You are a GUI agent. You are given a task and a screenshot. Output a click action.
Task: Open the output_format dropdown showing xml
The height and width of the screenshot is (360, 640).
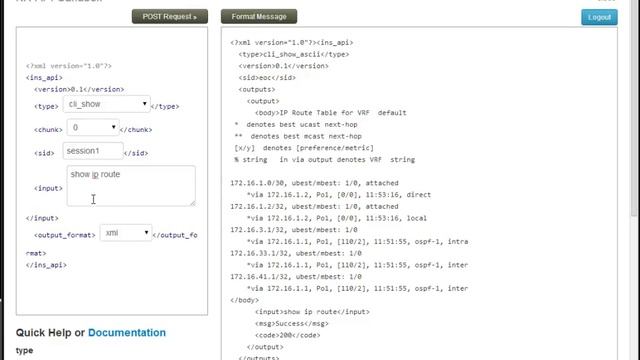tap(126, 233)
